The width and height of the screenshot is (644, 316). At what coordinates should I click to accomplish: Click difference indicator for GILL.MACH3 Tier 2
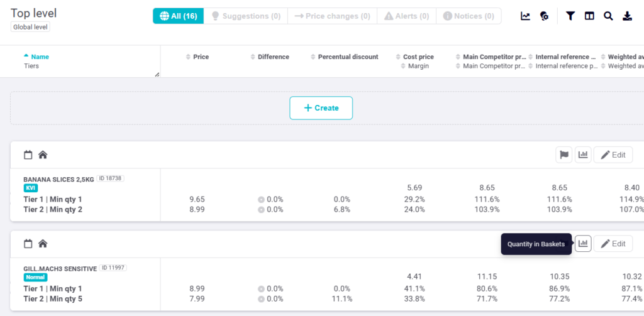pos(261,299)
